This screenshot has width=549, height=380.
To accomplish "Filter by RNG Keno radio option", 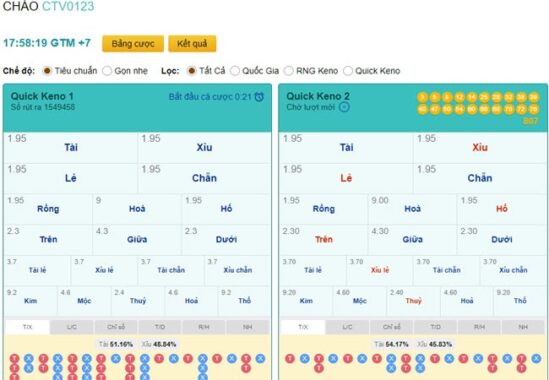I will tap(289, 71).
